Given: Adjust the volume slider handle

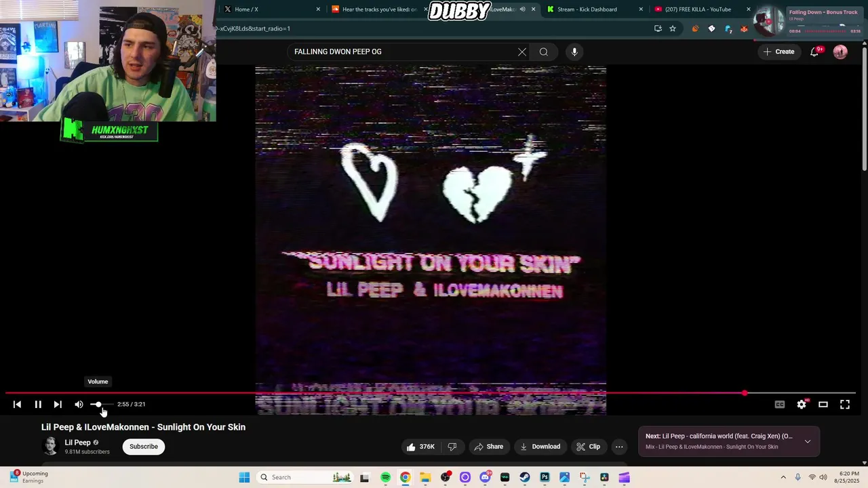Looking at the screenshot, I should tap(98, 405).
